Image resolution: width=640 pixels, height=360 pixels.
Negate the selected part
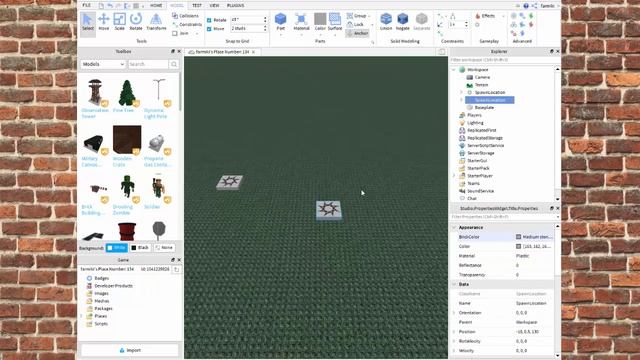click(x=402, y=22)
